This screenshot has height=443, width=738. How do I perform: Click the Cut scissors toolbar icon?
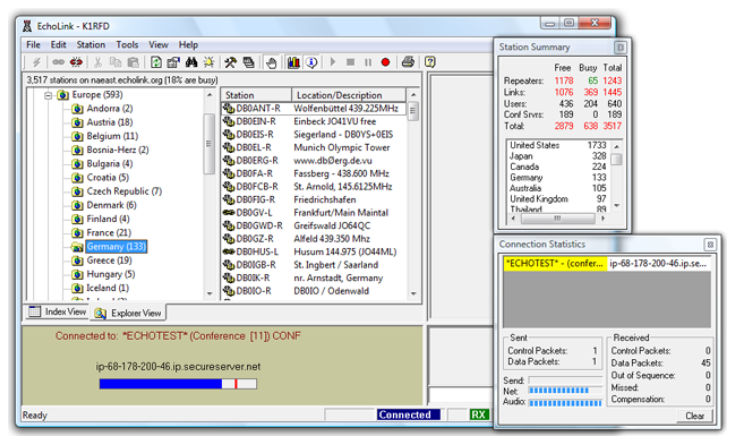[x=98, y=62]
